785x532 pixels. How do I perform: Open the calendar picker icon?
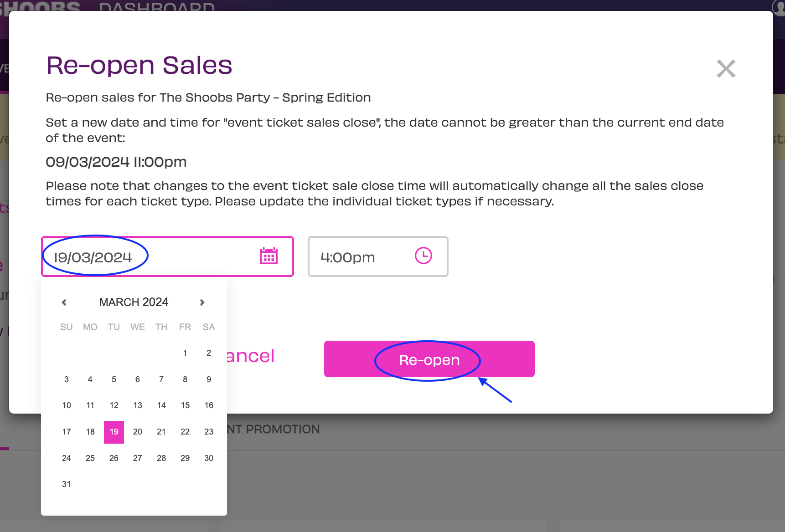[x=269, y=256]
